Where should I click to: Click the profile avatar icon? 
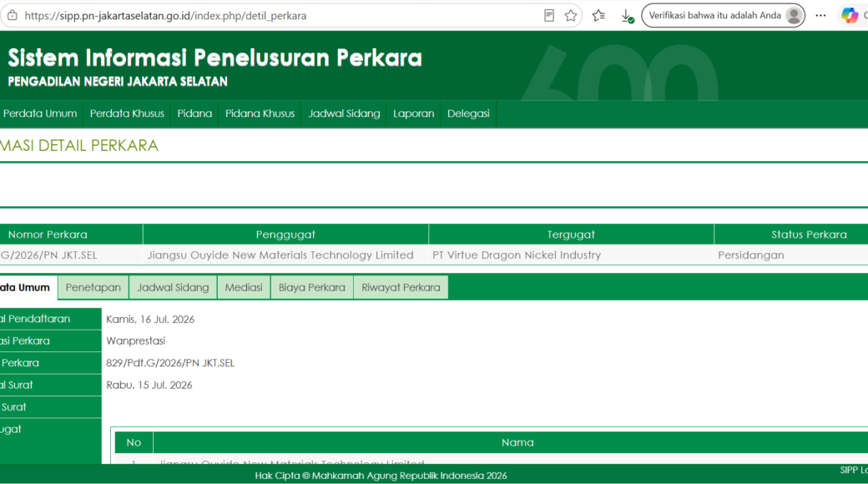coord(794,16)
